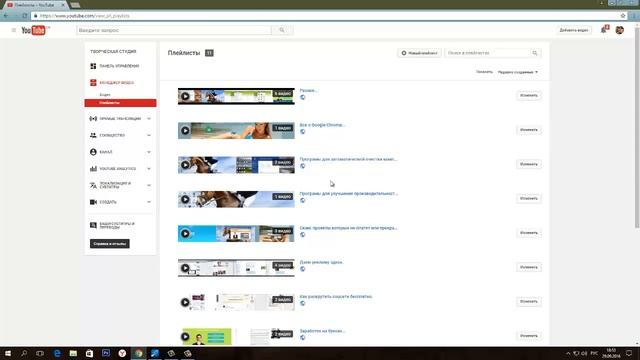Click the СОЗДАТЬ camera icon
The height and width of the screenshot is (360, 640).
(93, 202)
